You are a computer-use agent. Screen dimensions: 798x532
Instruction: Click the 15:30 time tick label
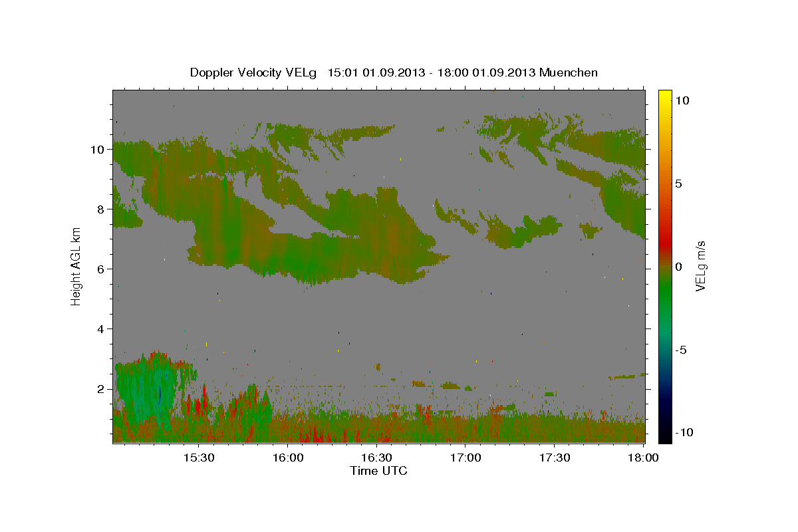(x=198, y=458)
